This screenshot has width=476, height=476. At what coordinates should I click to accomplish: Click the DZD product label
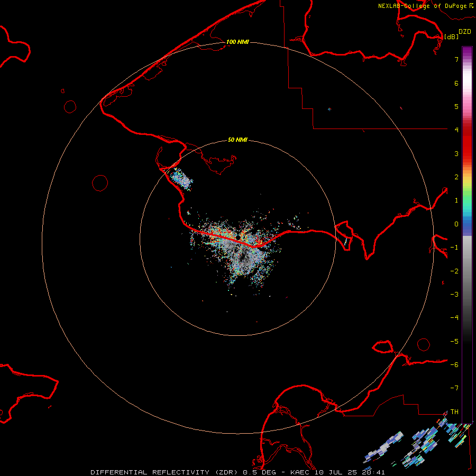click(465, 32)
